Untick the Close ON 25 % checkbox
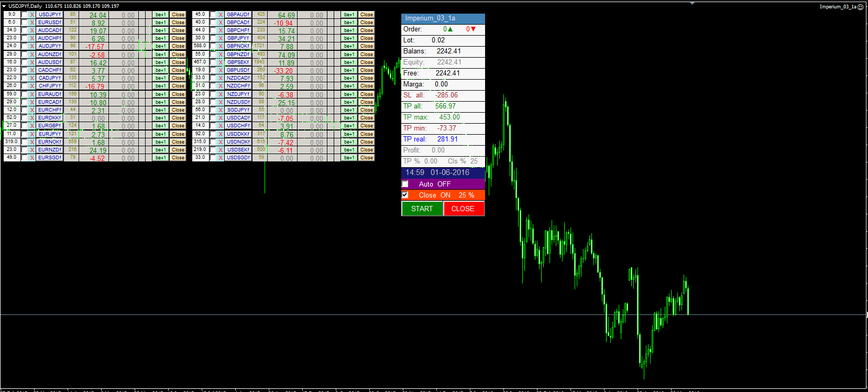 405,195
